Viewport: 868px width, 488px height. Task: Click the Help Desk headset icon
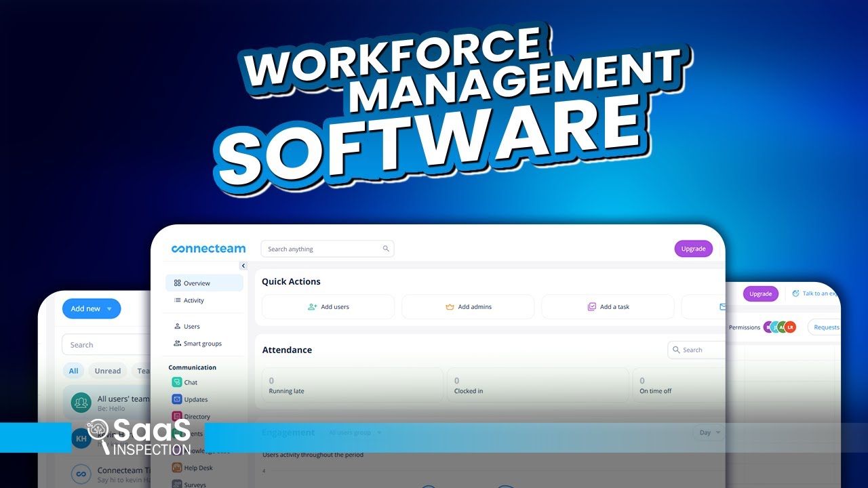point(177,468)
